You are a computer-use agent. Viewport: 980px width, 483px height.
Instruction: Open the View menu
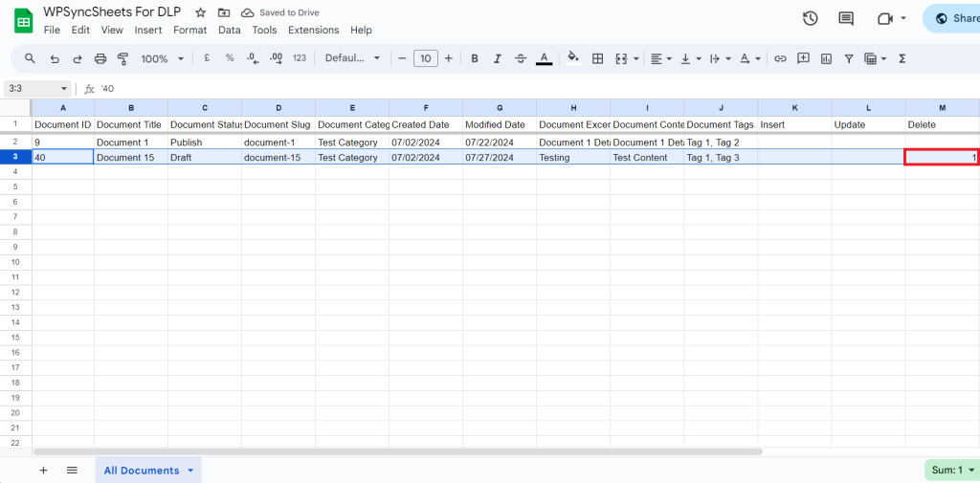click(x=113, y=30)
